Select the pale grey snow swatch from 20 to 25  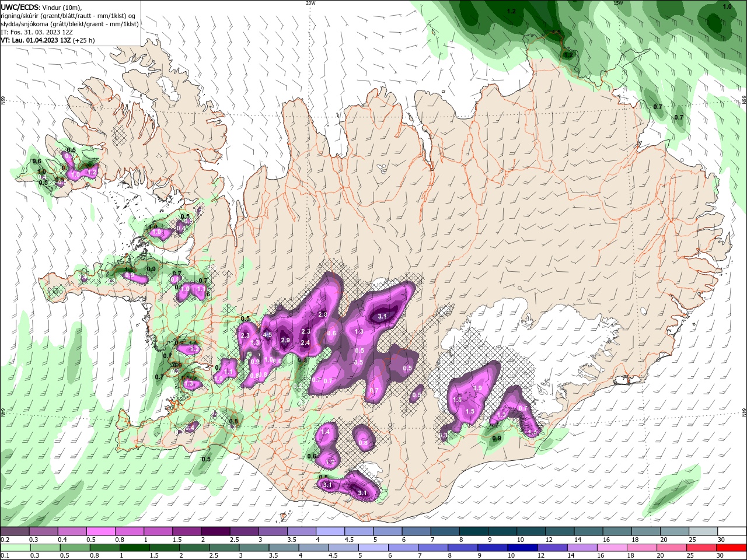(x=673, y=531)
